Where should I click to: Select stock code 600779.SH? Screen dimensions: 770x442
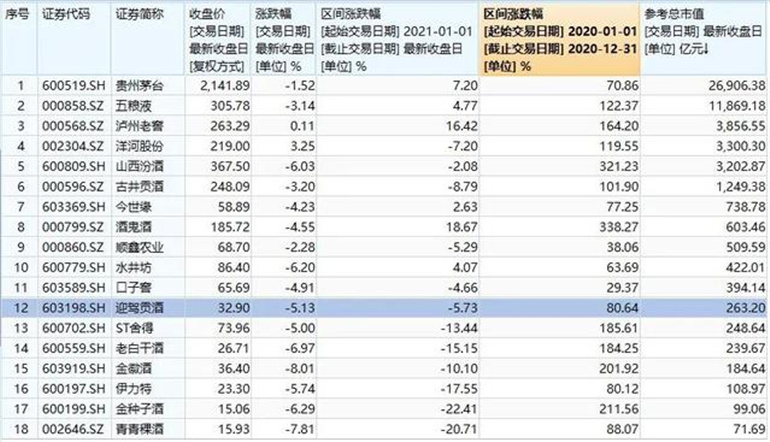tap(74, 267)
